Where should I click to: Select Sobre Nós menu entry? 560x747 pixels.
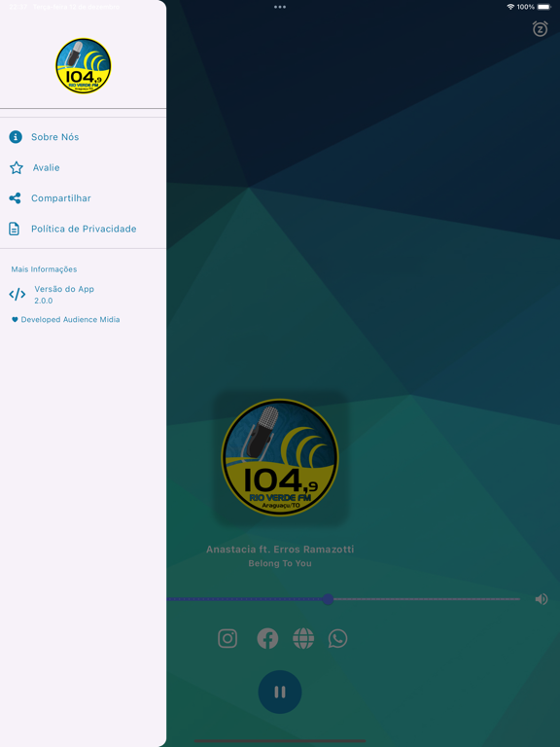(83, 137)
